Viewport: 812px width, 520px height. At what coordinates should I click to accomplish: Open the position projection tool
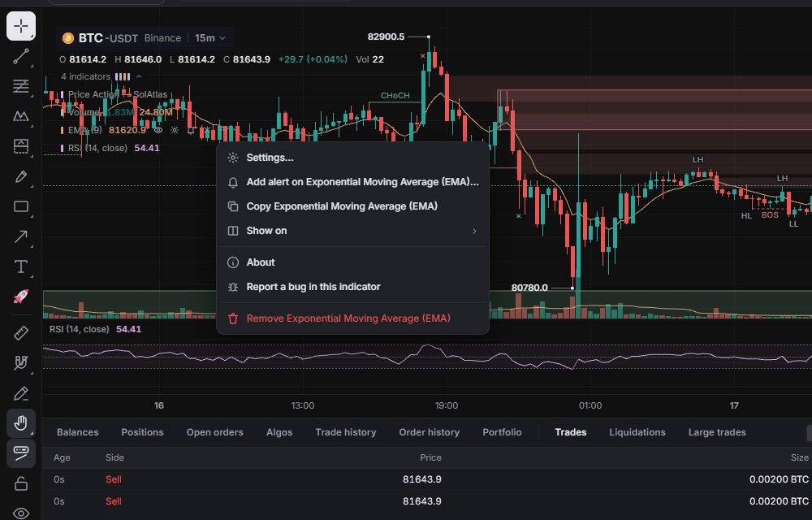(x=21, y=146)
